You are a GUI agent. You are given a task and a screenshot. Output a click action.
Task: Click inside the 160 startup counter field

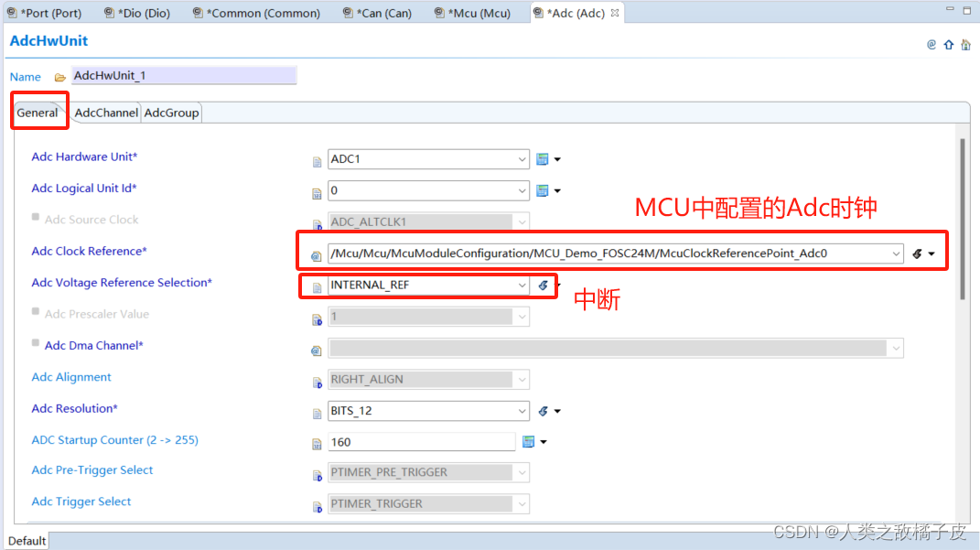tap(421, 441)
